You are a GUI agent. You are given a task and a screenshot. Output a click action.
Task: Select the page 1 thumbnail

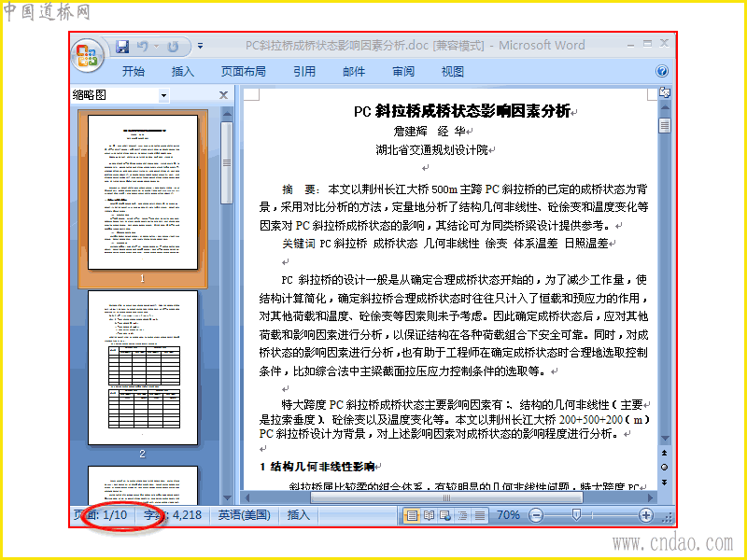[x=143, y=192]
